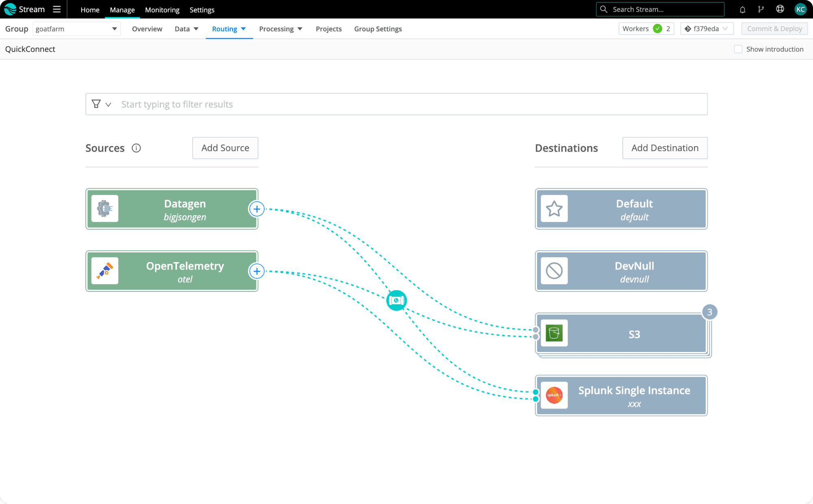Screen dimensions: 813x504
Task: Enable the Show introduction checkbox
Action: tap(738, 49)
